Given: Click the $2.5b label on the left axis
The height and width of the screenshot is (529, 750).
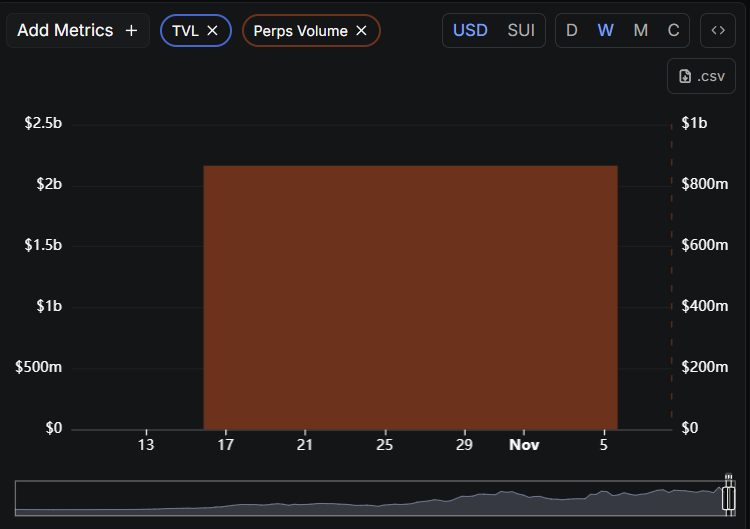Looking at the screenshot, I should point(43,123).
